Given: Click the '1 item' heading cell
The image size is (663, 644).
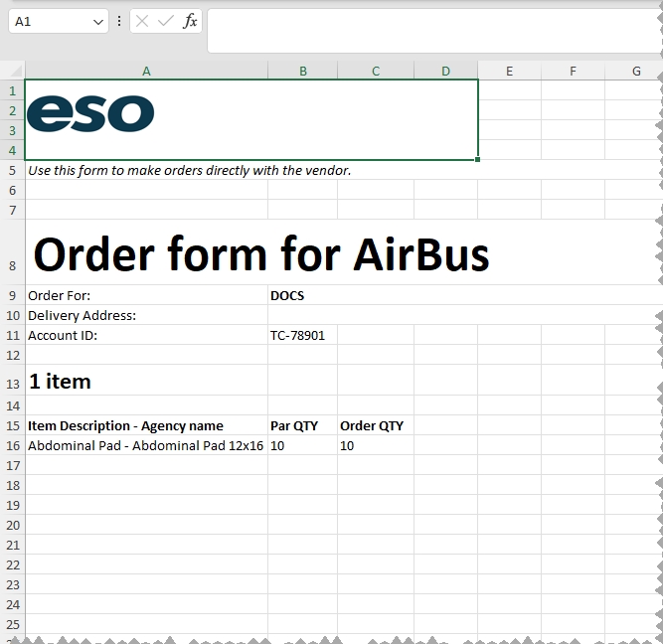Looking at the screenshot, I should (x=146, y=381).
